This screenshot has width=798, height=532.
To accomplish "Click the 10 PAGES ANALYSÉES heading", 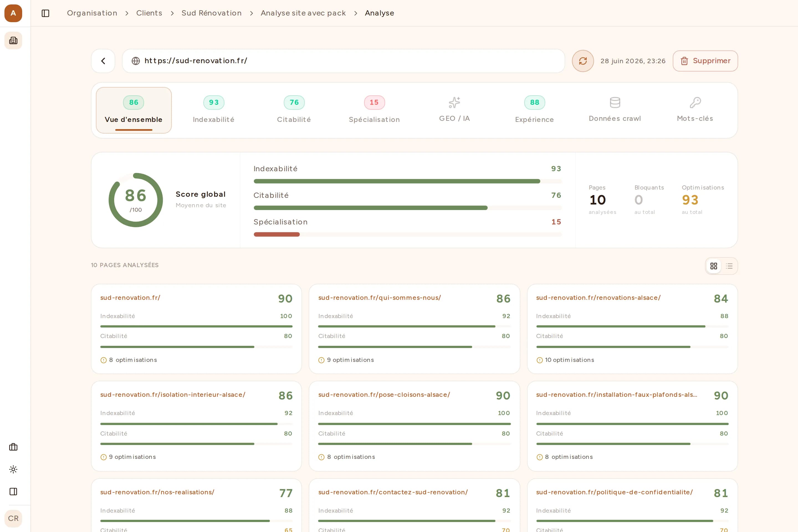I will tap(124, 265).
